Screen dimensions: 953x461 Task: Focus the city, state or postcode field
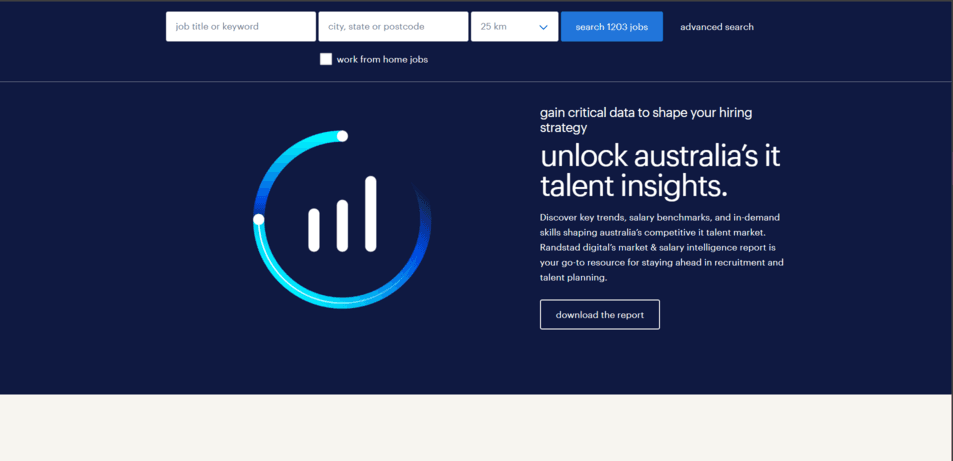coord(393,27)
